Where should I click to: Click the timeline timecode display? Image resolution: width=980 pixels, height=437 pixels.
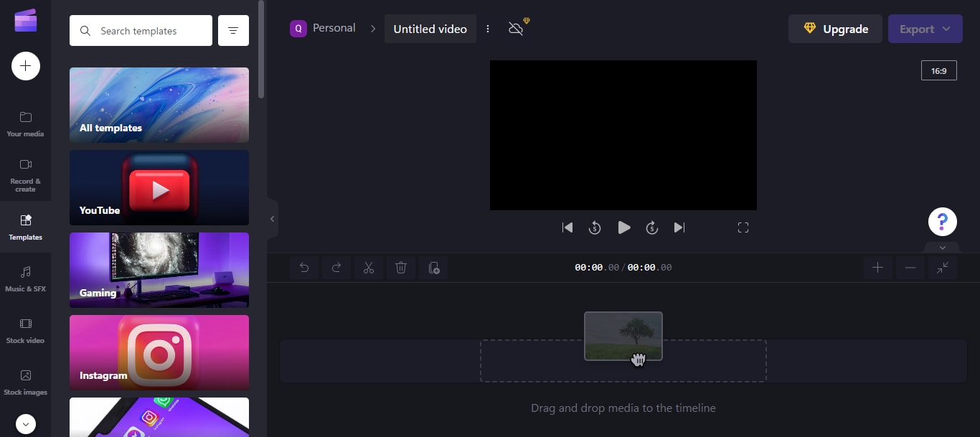click(x=623, y=268)
